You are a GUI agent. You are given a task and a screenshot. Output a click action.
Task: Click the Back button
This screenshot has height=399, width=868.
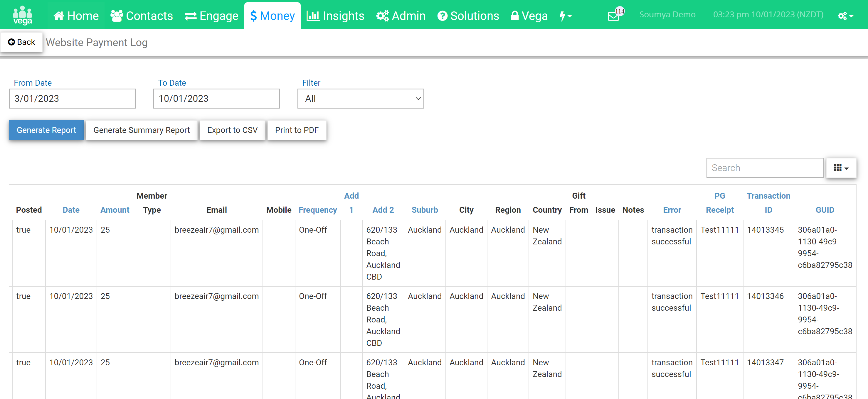pyautogui.click(x=21, y=42)
